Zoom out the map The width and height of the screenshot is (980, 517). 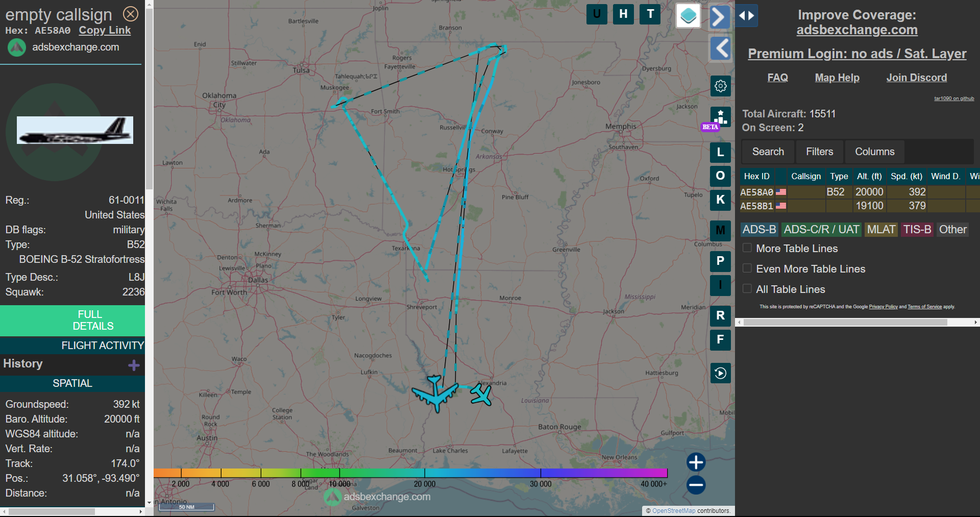point(696,485)
